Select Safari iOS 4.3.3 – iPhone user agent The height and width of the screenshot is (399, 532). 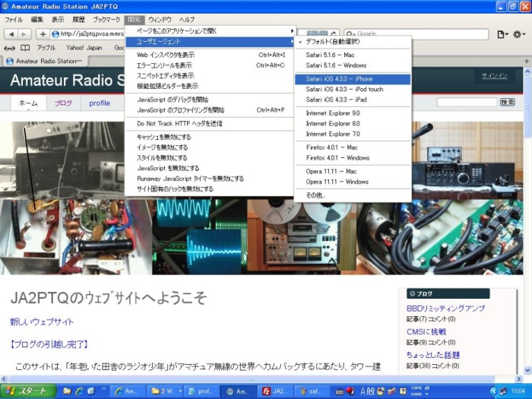pyautogui.click(x=353, y=79)
